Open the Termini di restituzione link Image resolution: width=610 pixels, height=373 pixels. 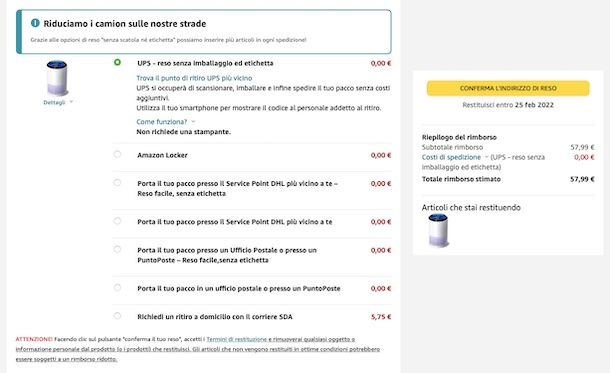click(x=237, y=339)
